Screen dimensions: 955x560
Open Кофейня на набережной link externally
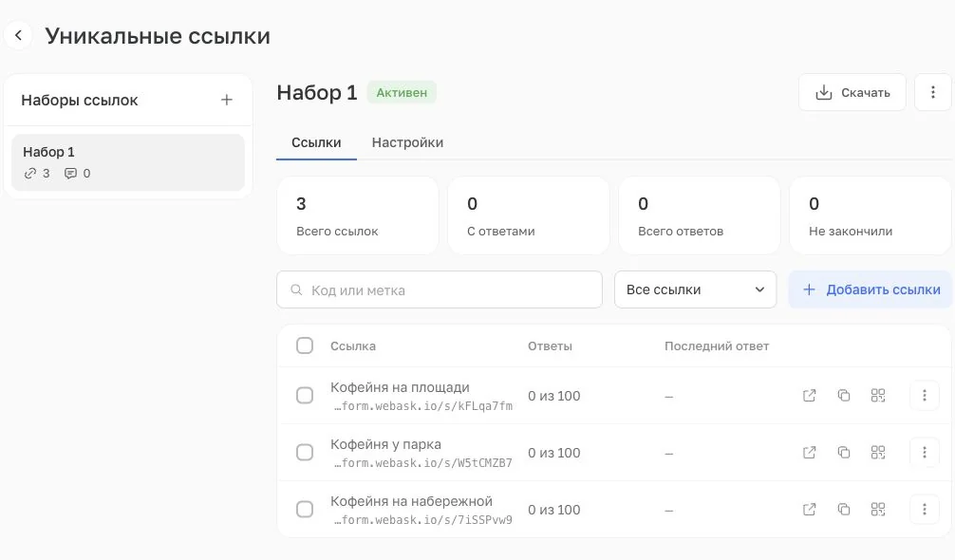(809, 510)
